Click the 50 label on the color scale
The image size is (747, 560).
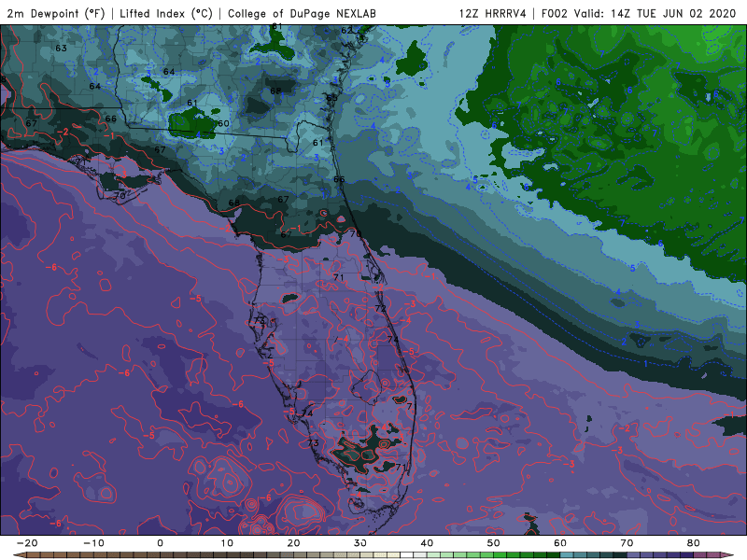[x=494, y=543]
